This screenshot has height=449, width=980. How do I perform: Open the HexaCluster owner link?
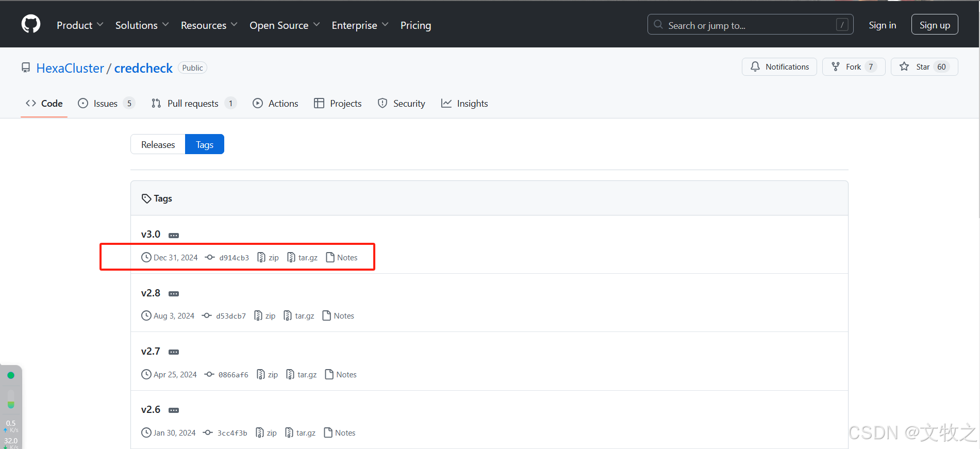pyautogui.click(x=70, y=68)
